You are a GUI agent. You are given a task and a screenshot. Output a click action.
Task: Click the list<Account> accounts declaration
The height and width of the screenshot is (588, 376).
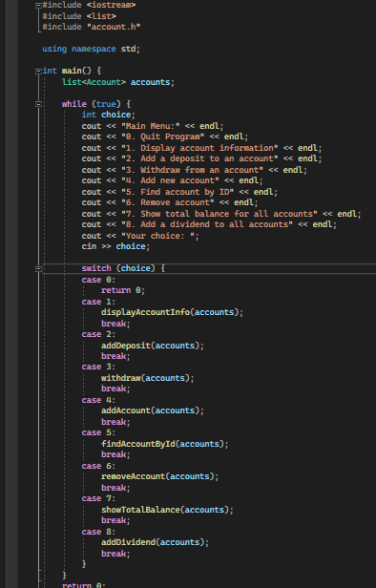pos(118,82)
